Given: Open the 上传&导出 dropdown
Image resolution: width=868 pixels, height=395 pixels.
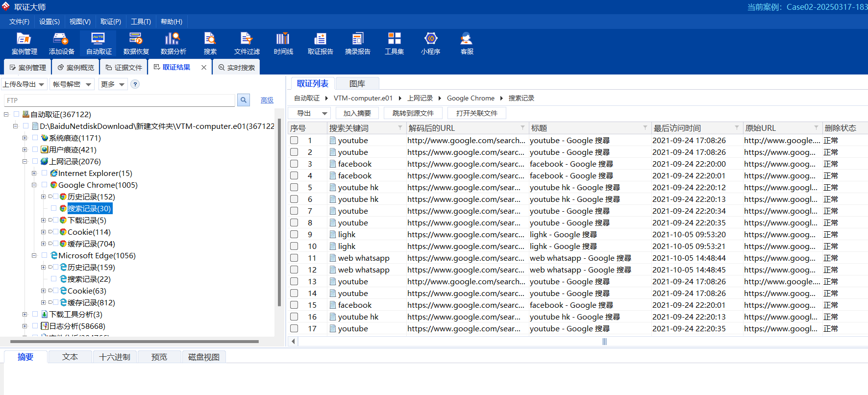Looking at the screenshot, I should coord(24,84).
